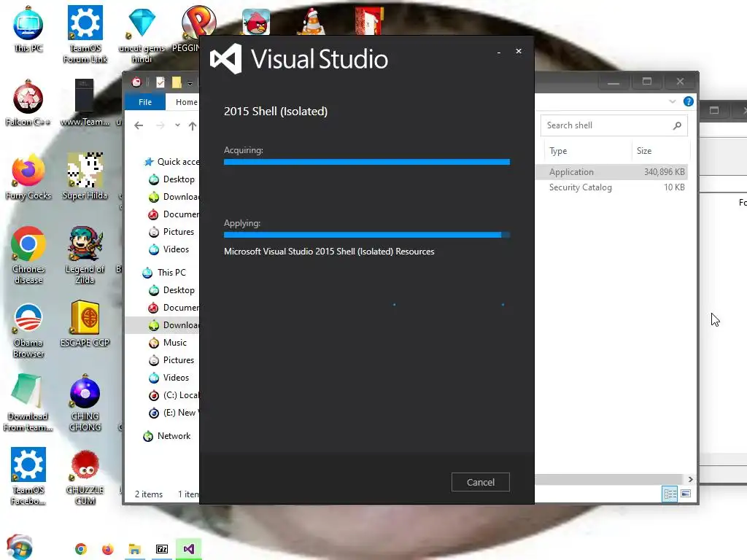Select Network in navigation pane
The width and height of the screenshot is (747, 560).
point(167,436)
